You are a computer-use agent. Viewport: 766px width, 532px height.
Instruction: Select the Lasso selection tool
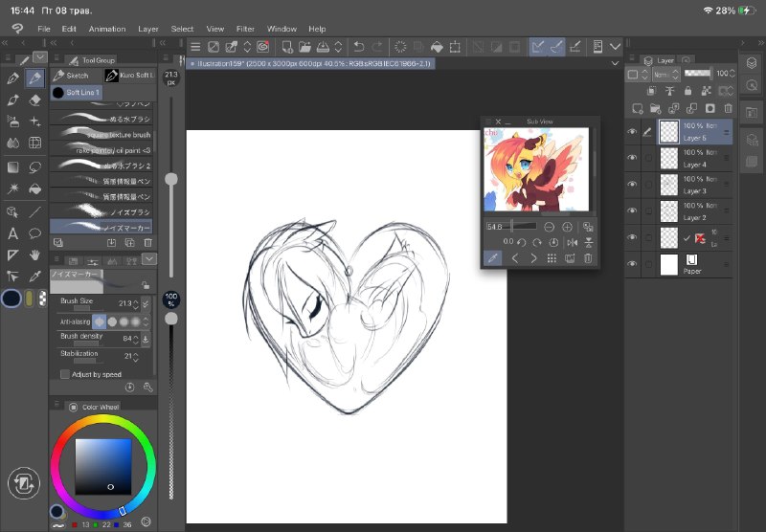[x=34, y=167]
